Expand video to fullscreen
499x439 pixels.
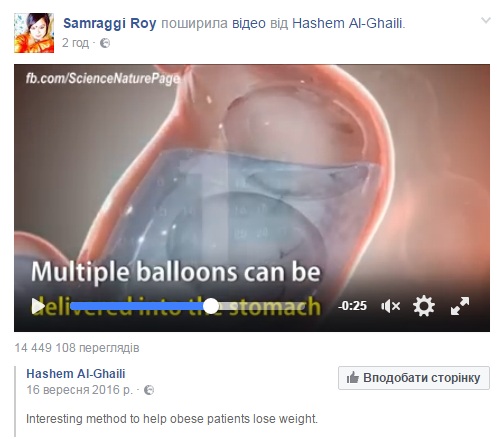click(460, 306)
